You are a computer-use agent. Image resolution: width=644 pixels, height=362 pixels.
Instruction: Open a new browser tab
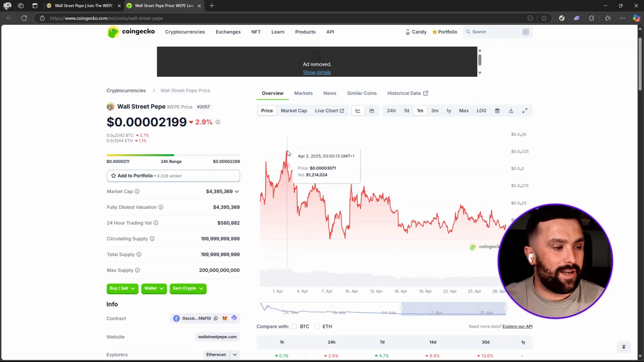click(212, 6)
